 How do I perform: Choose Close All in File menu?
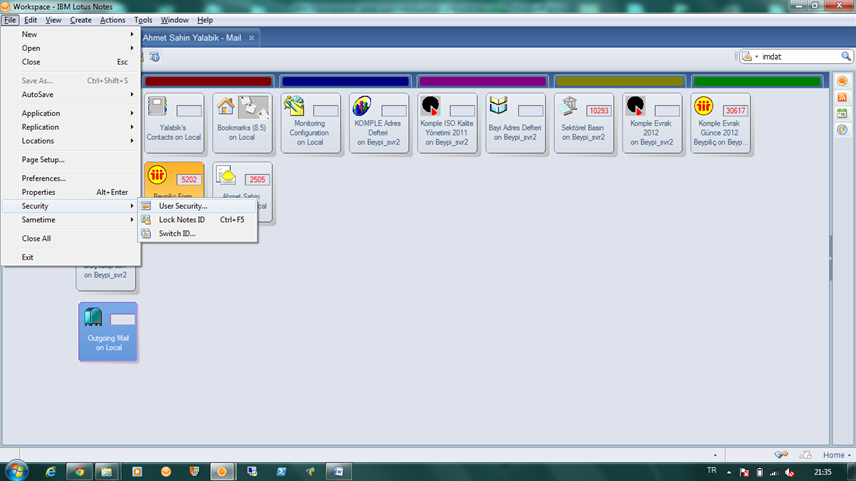[71, 238]
